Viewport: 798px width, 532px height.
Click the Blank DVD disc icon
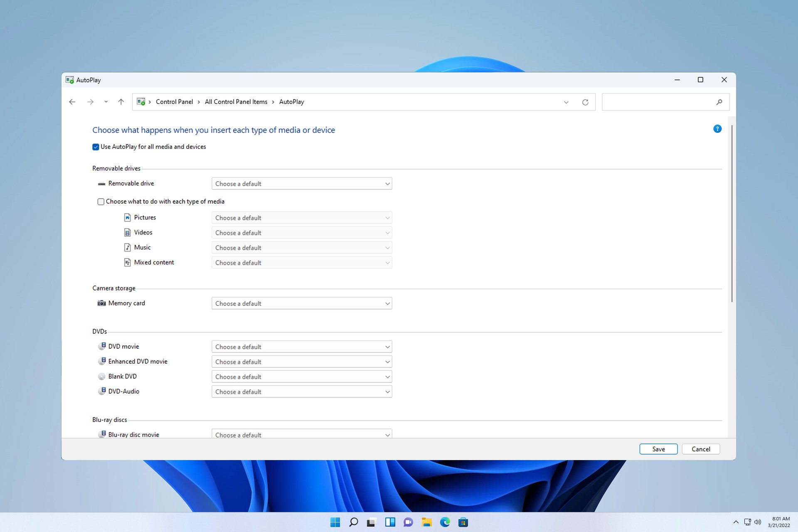click(102, 377)
